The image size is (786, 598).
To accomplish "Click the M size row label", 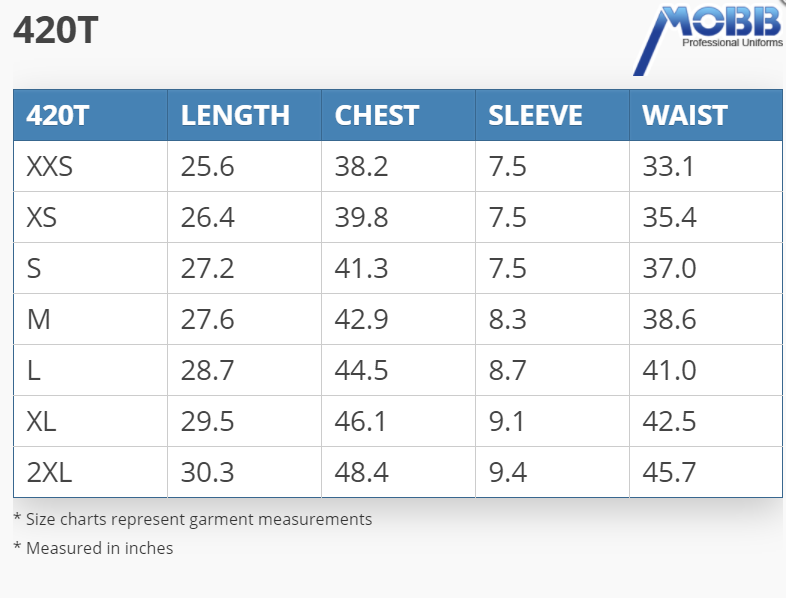I will pos(37,319).
